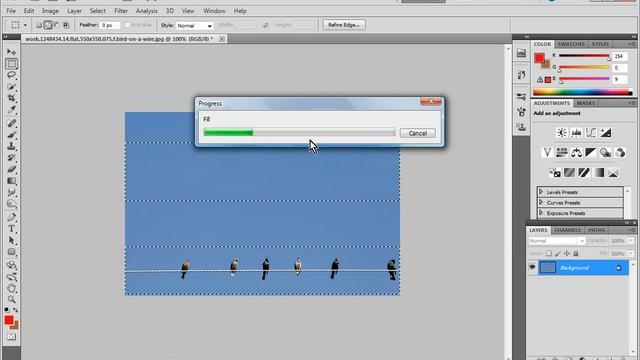Click the Refine Edge button
Viewport: 640px width, 360px height.
click(x=344, y=25)
